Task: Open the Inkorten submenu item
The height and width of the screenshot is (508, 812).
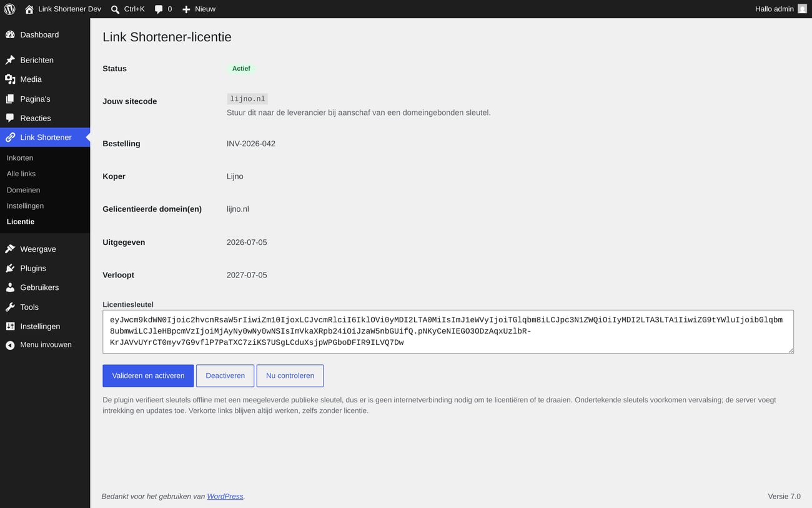Action: tap(20, 158)
